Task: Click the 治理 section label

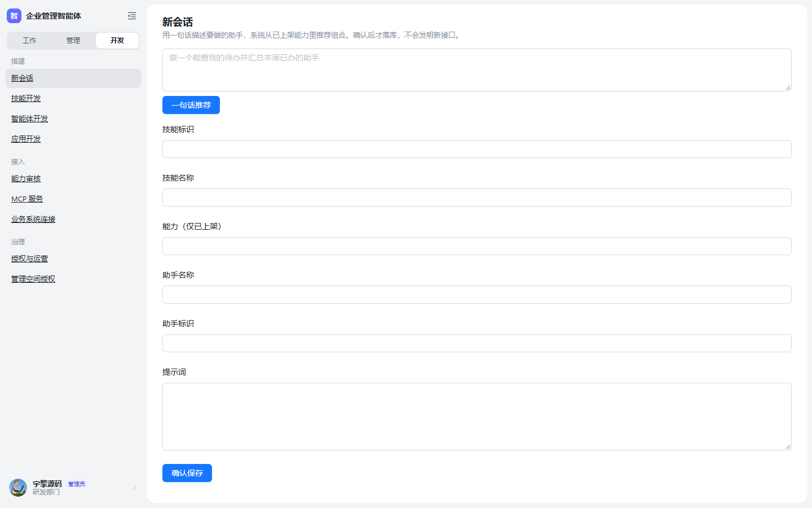Action: [x=18, y=242]
